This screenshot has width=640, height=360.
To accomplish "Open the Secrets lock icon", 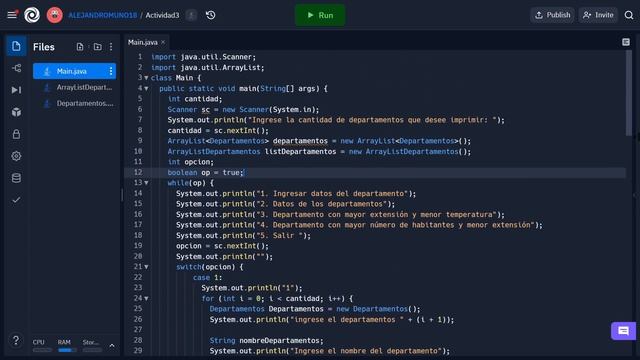I will tap(16, 134).
